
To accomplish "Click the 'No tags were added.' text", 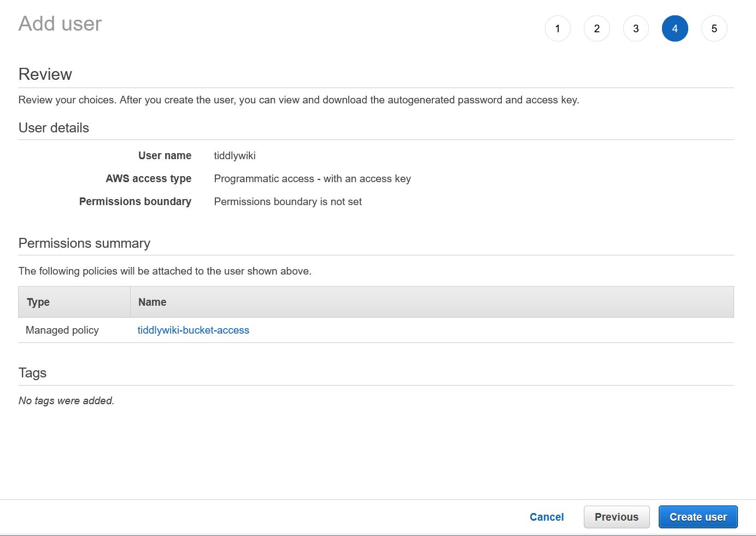I will [66, 401].
